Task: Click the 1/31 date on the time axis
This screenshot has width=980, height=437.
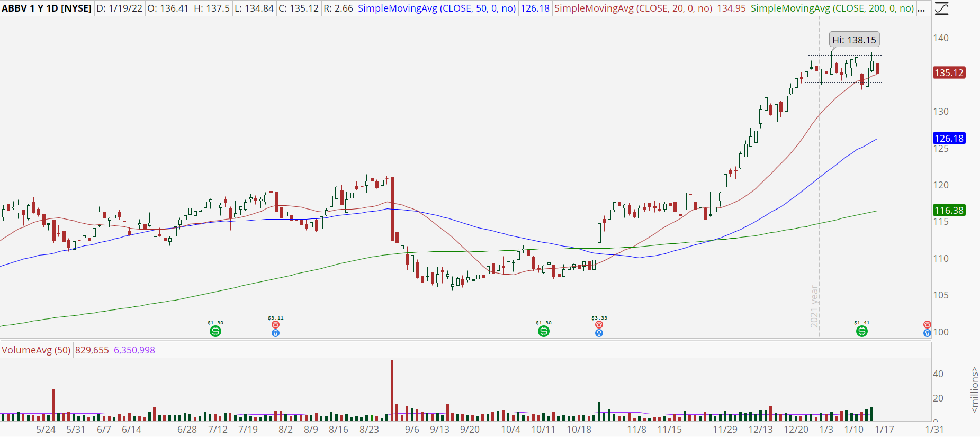Action: coord(934,430)
